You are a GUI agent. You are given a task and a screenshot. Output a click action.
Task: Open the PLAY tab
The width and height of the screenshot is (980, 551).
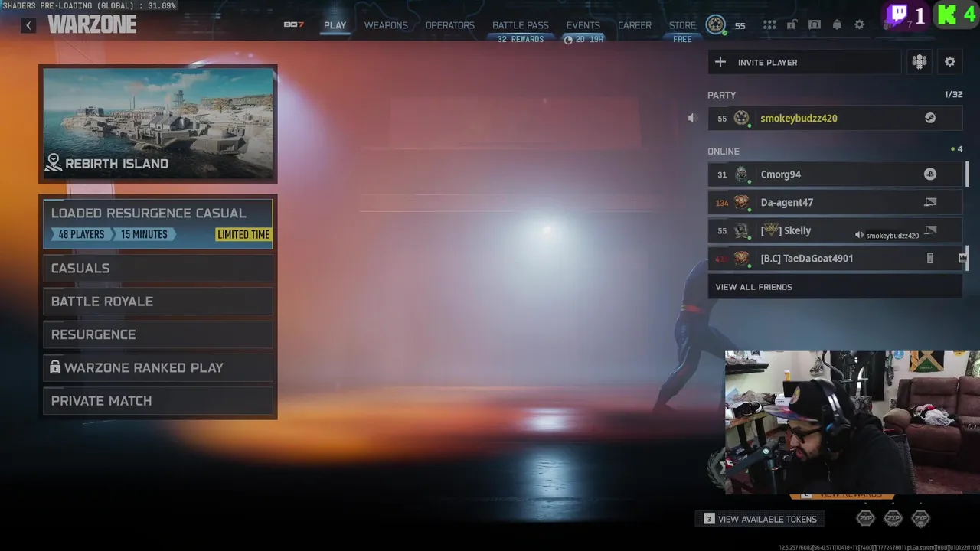coord(335,25)
